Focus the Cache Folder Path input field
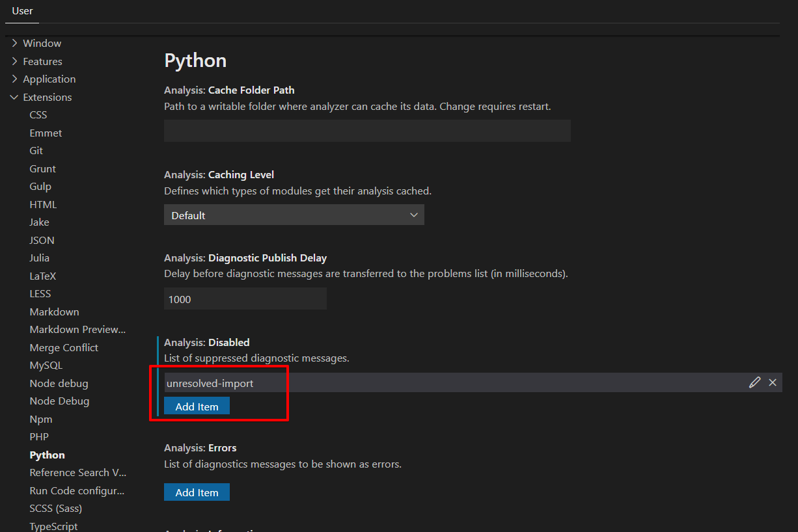Viewport: 798px width, 532px height. pos(367,131)
